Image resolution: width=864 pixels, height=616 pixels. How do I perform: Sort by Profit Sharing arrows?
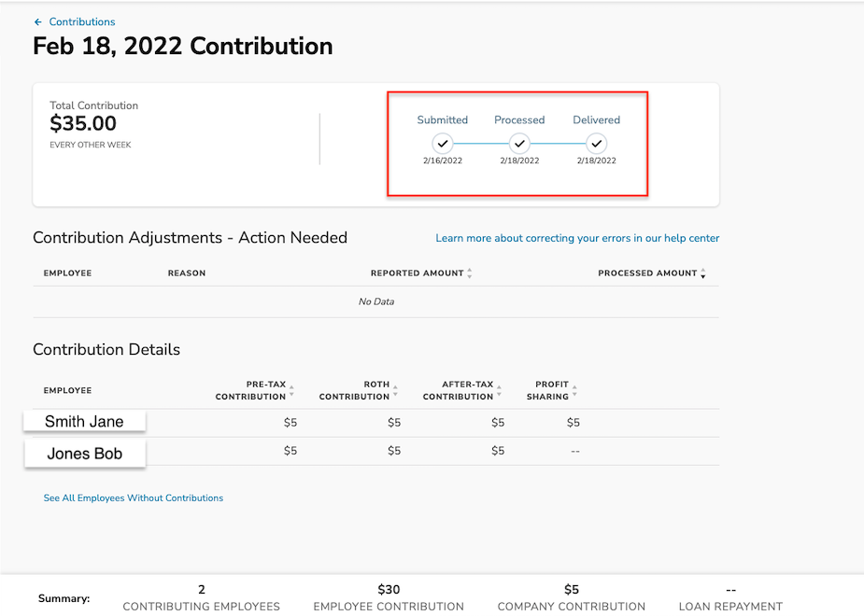coord(574,390)
